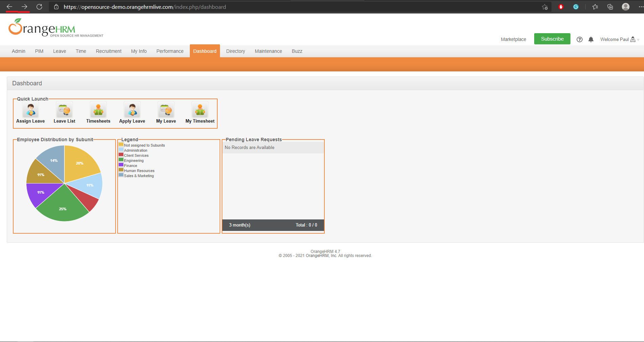Open the Directory menu

(x=236, y=51)
